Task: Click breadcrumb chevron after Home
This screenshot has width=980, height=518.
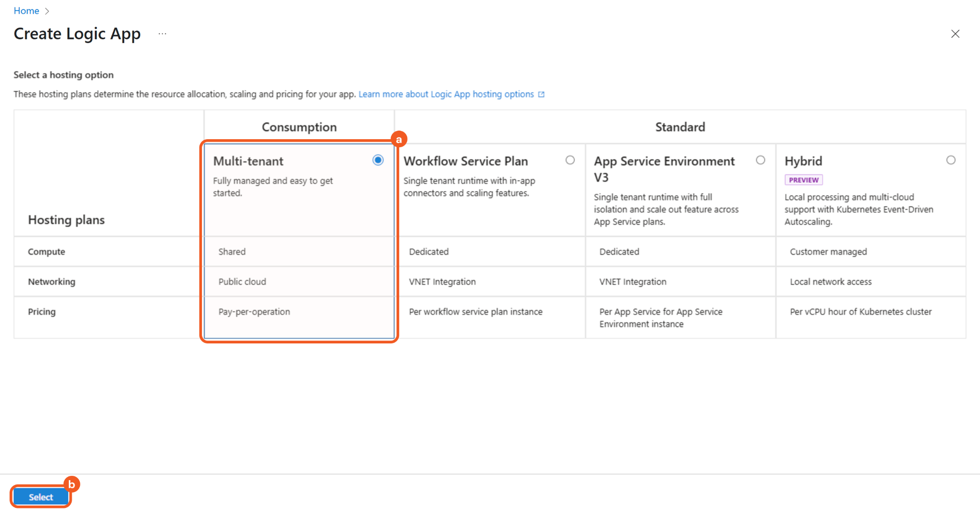Action: click(x=47, y=11)
